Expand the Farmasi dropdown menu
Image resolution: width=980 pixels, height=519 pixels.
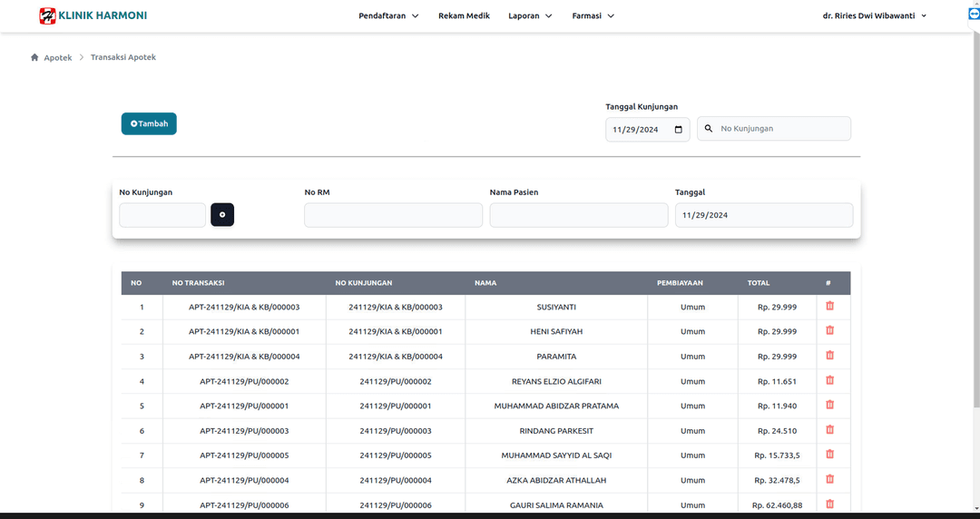coord(593,15)
